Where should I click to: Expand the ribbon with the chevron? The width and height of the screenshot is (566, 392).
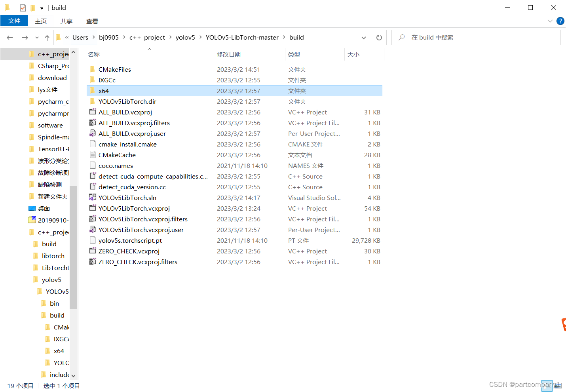pos(550,21)
